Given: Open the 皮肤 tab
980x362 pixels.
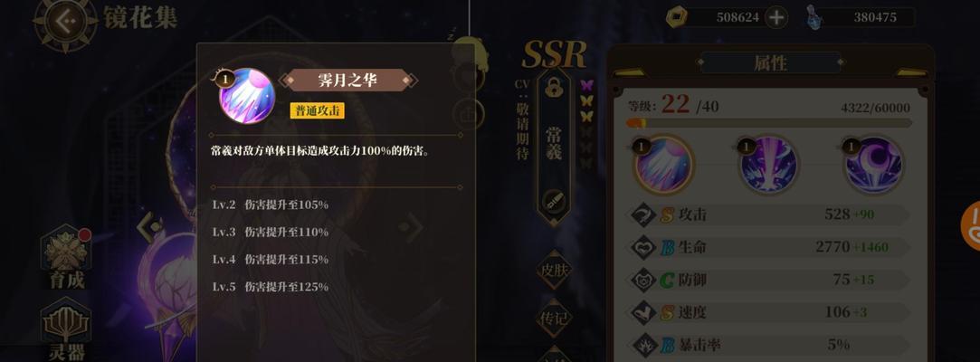Looking at the screenshot, I should [x=555, y=270].
